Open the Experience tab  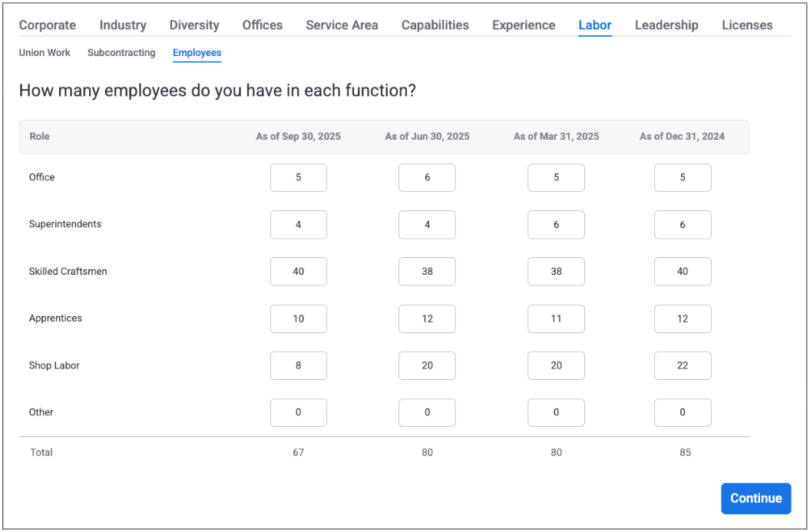pos(524,25)
